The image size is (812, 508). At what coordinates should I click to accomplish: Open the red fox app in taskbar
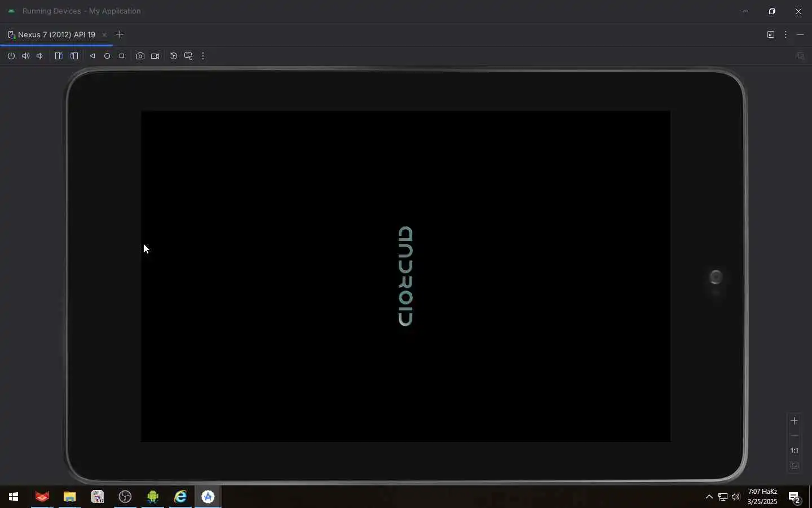[42, 497]
